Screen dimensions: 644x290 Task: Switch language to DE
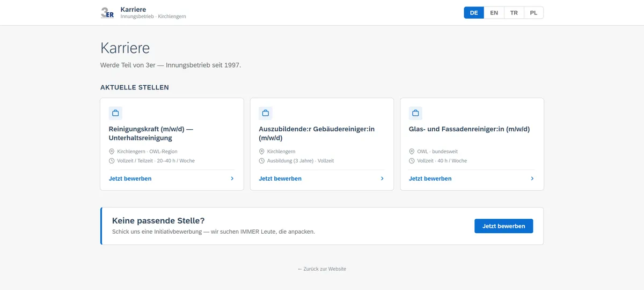click(x=474, y=13)
